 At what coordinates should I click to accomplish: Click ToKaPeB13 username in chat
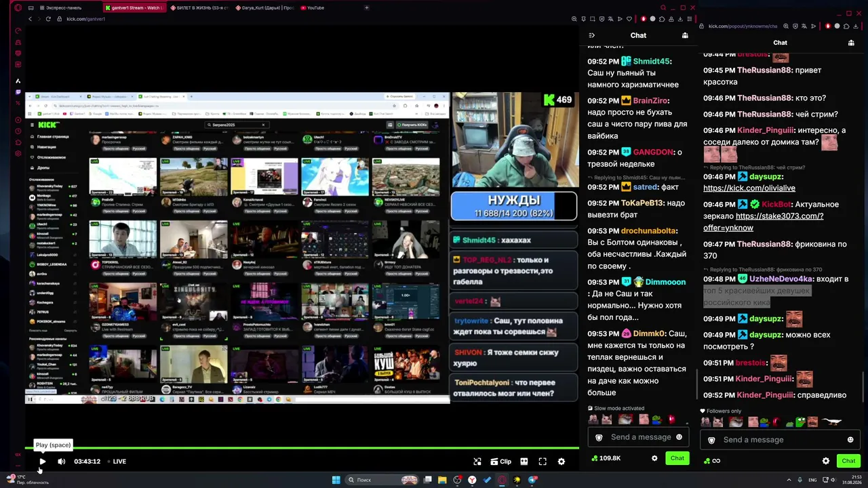[642, 203]
